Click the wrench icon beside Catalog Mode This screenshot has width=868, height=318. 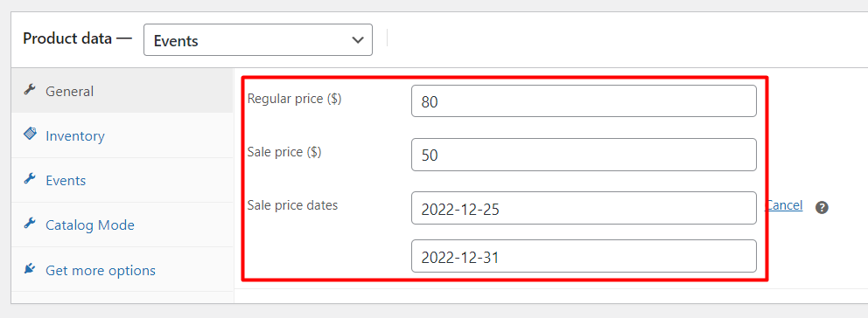coord(30,224)
